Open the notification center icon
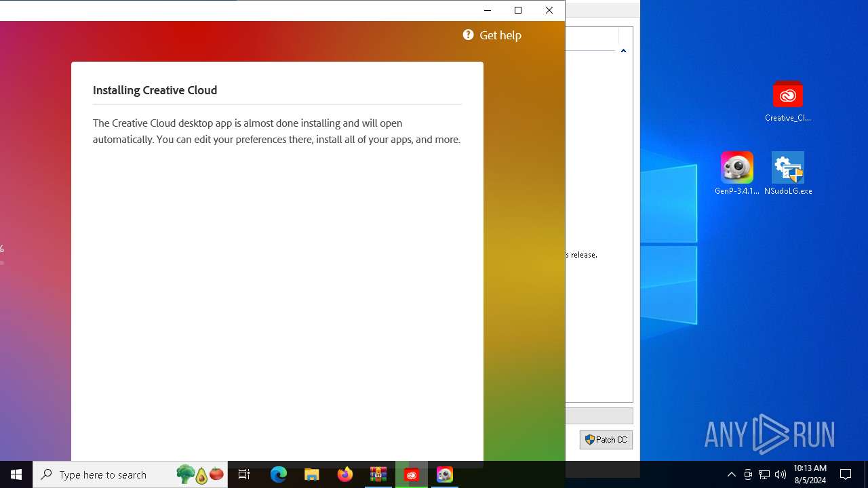The image size is (868, 488). click(x=846, y=474)
